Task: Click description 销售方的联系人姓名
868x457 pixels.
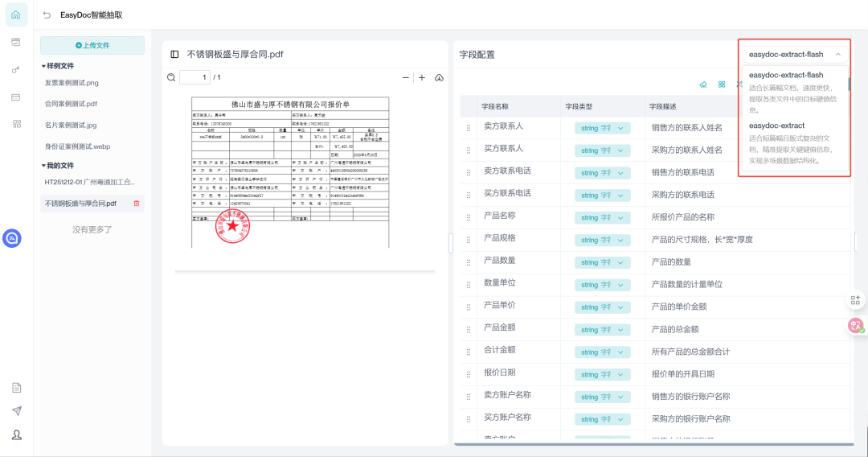Action: click(x=687, y=128)
